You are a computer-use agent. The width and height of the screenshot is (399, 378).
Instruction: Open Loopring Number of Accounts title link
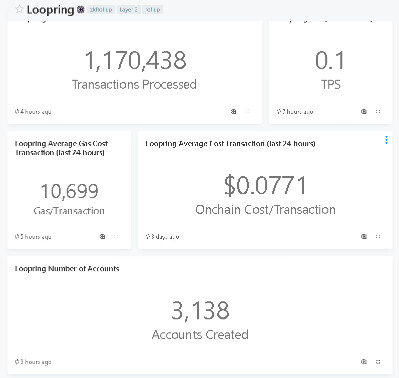coord(67,269)
